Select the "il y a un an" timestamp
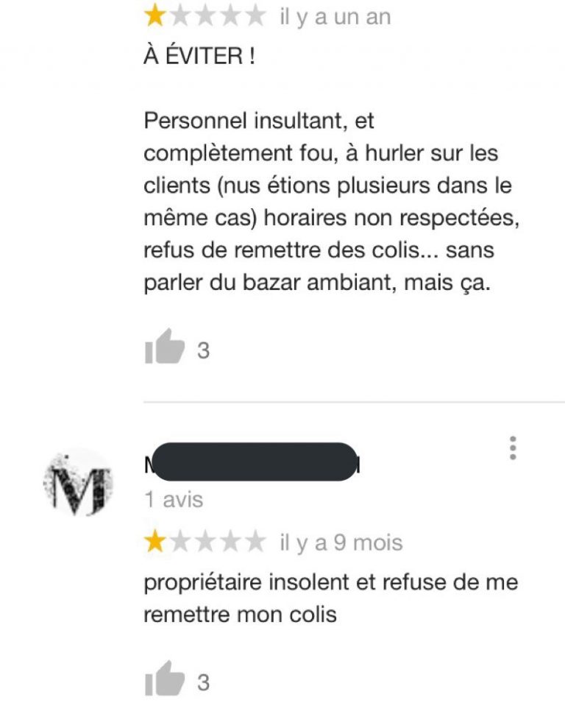Screen dimensions: 565x728 point(335,18)
